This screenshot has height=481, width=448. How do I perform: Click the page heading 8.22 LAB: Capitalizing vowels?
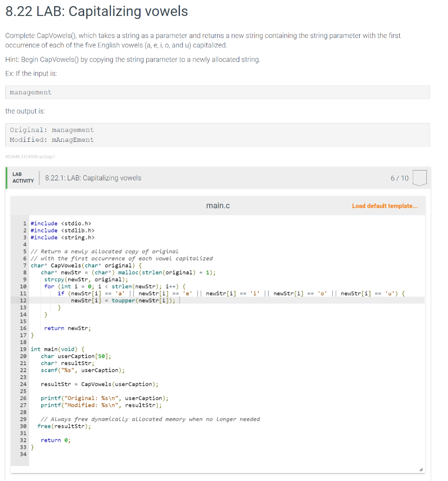click(95, 11)
